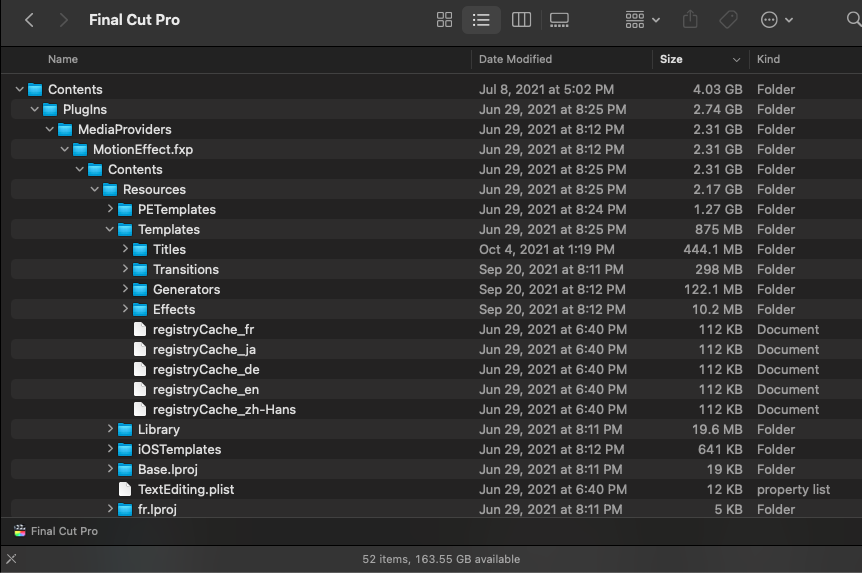This screenshot has height=573, width=862.
Task: Select the registryCache_en file name
Action: pyautogui.click(x=206, y=389)
